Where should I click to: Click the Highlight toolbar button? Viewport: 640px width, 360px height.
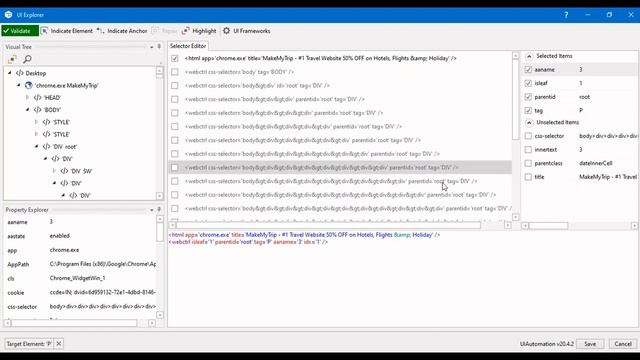tap(199, 31)
